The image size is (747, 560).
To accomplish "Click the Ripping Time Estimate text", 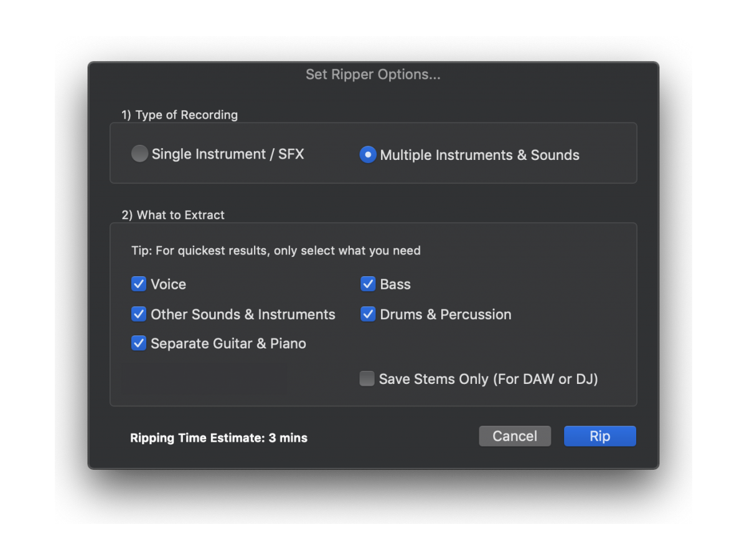I will [218, 438].
